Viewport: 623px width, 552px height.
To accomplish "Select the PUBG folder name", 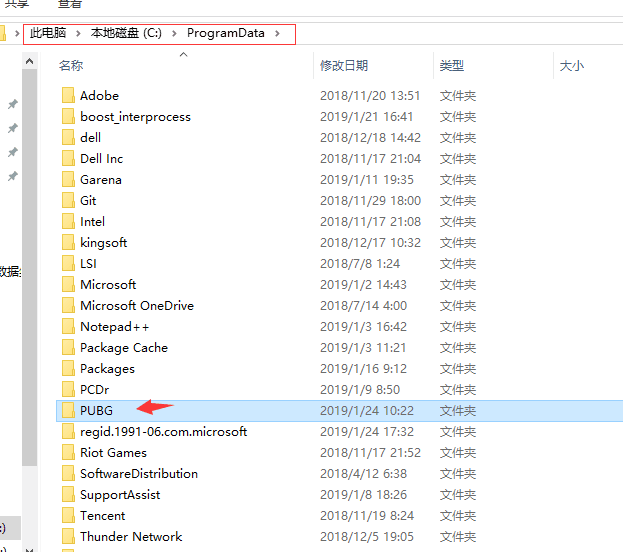I will [x=97, y=411].
